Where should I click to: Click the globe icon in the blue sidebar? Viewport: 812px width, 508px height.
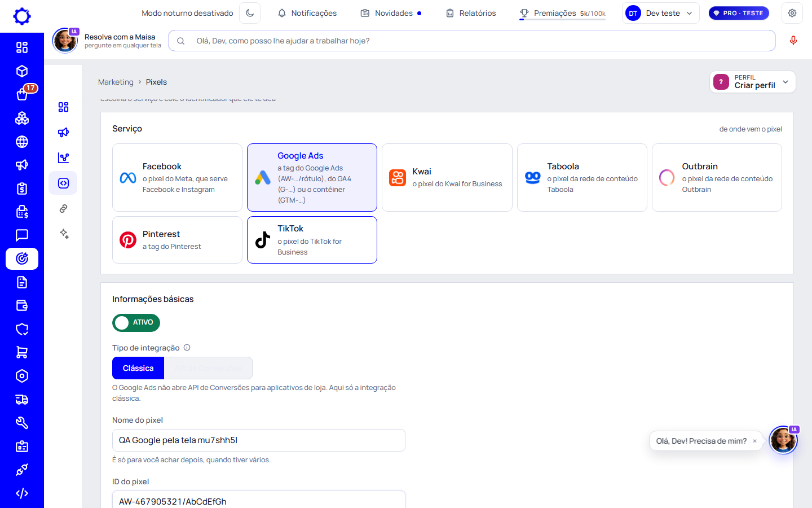pyautogui.click(x=22, y=142)
